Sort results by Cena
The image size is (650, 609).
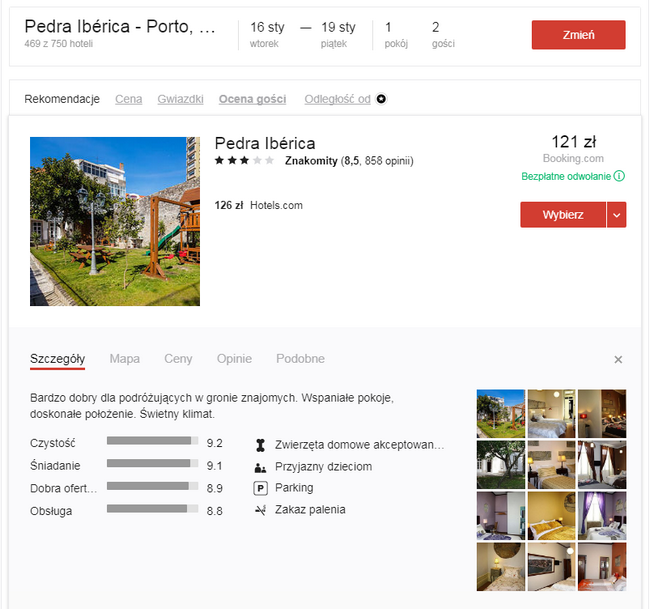(128, 99)
